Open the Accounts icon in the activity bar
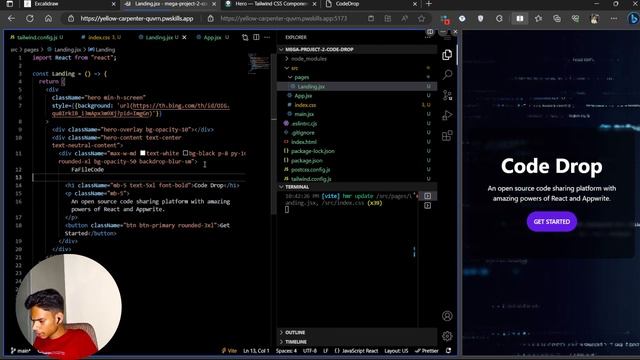 point(447,316)
